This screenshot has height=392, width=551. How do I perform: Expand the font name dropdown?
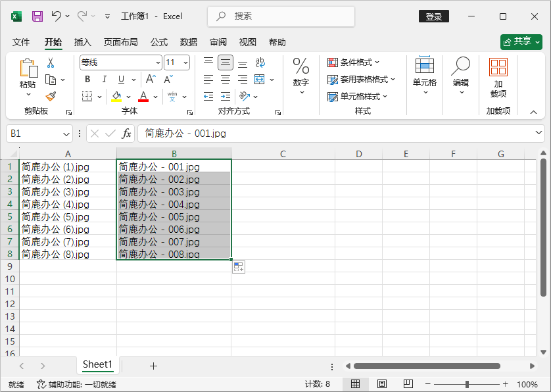[x=158, y=62]
